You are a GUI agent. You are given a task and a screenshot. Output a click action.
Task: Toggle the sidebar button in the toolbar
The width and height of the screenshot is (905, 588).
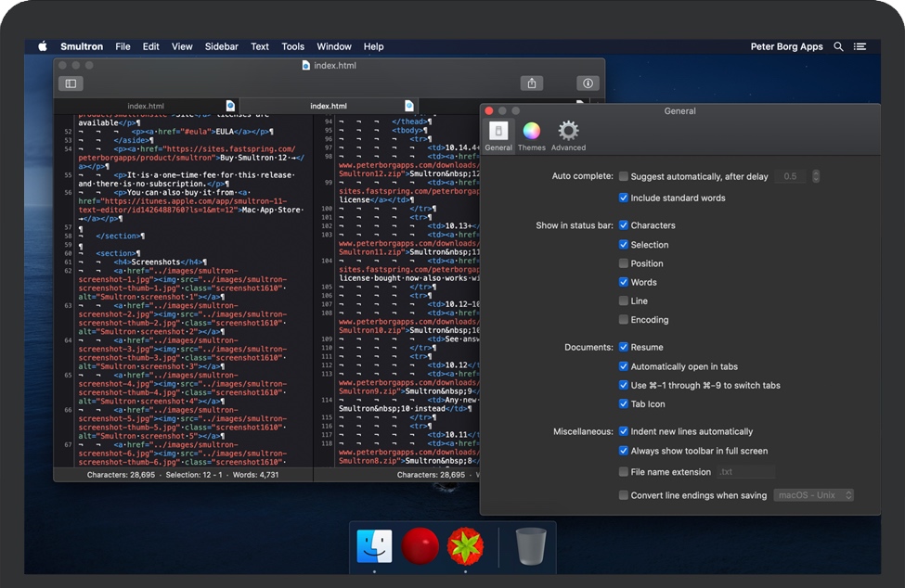pos(71,83)
